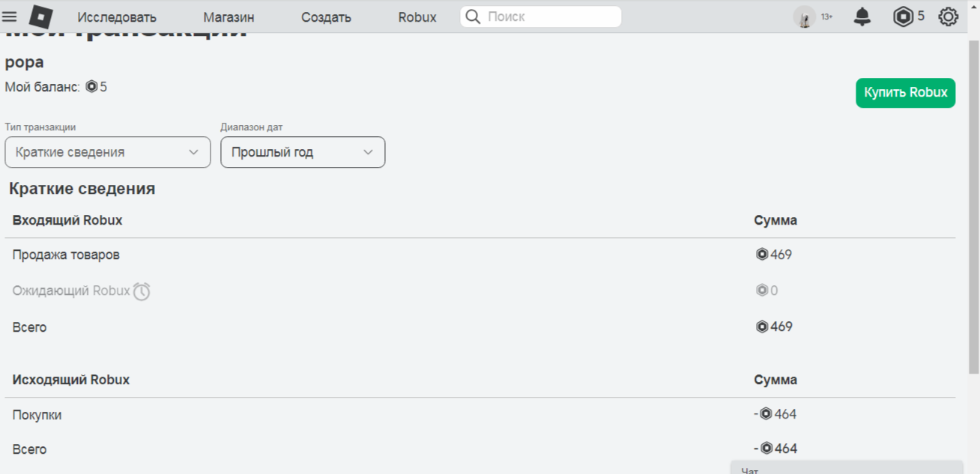The image size is (980, 474).
Task: Click the search magnifier icon
Action: pyautogui.click(x=473, y=16)
